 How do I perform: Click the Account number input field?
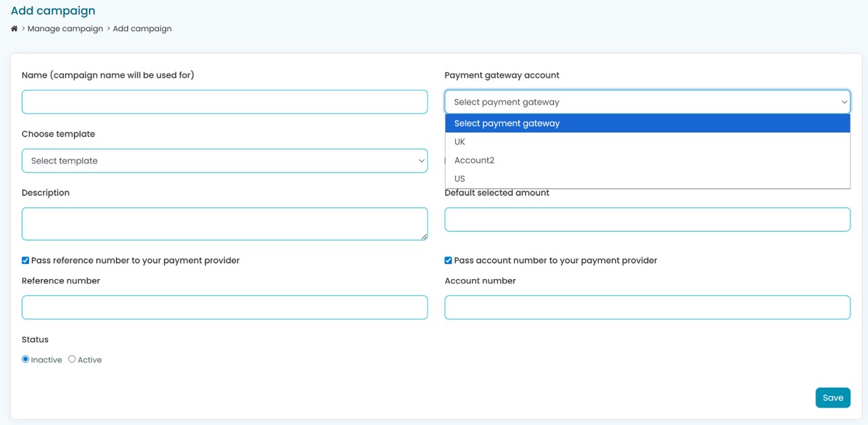[647, 308]
